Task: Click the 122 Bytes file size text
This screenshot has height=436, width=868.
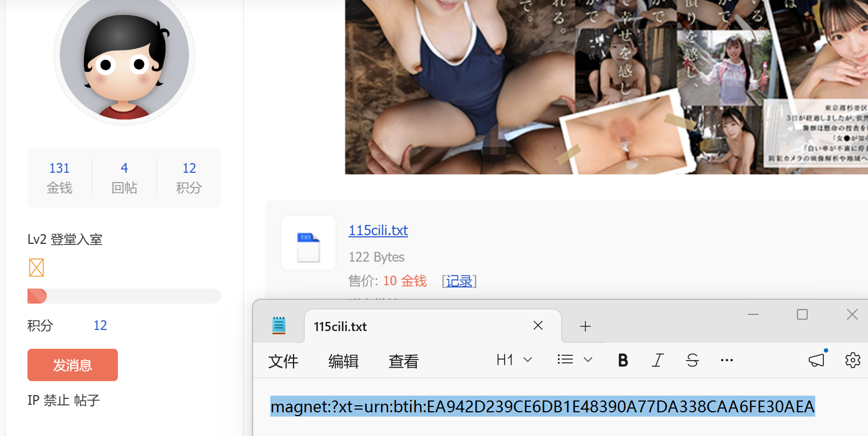Action: pyautogui.click(x=376, y=257)
